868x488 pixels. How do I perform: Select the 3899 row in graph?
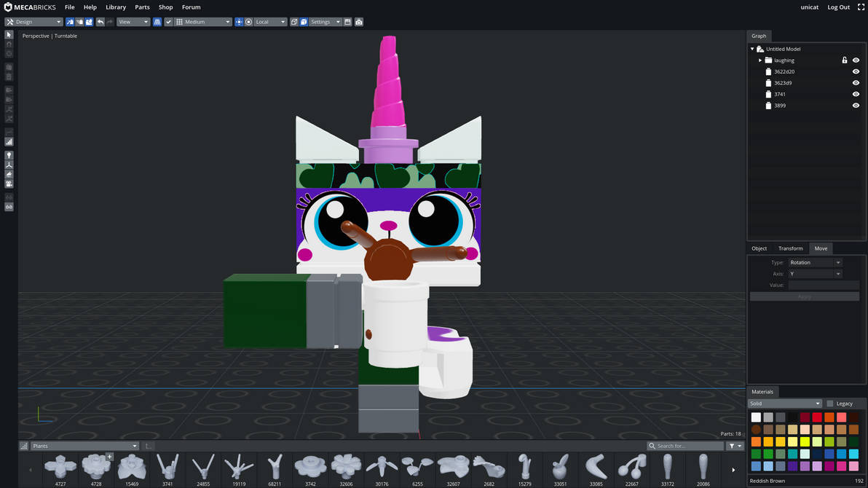coord(807,105)
